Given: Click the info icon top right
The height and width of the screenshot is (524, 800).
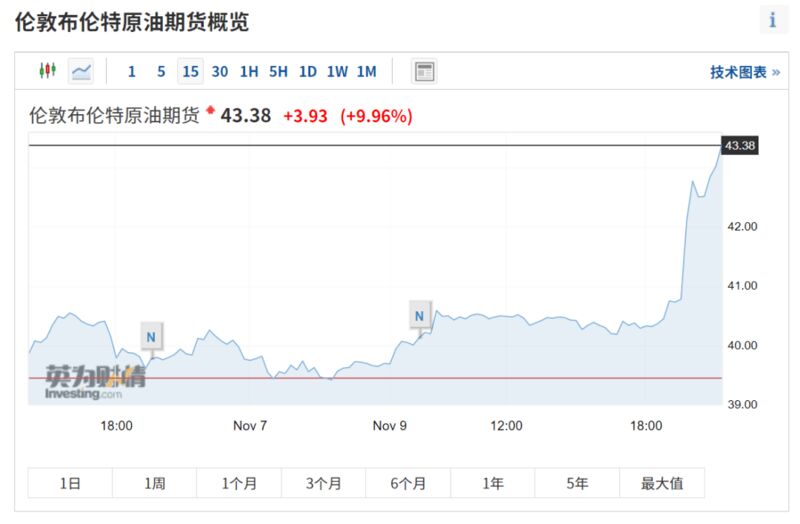Looking at the screenshot, I should [x=772, y=19].
